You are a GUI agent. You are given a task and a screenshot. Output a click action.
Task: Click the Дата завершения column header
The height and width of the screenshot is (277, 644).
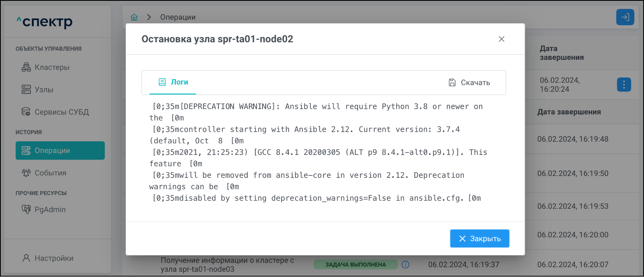(x=569, y=112)
